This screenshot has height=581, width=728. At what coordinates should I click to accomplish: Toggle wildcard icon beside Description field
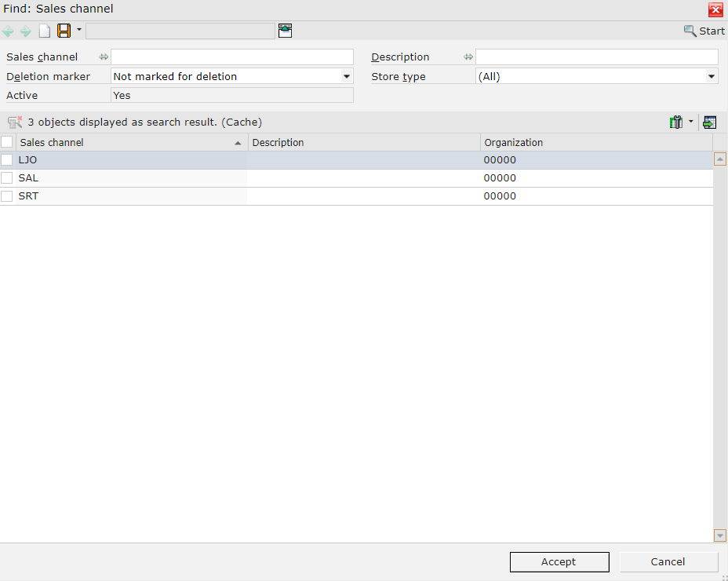pyautogui.click(x=468, y=57)
